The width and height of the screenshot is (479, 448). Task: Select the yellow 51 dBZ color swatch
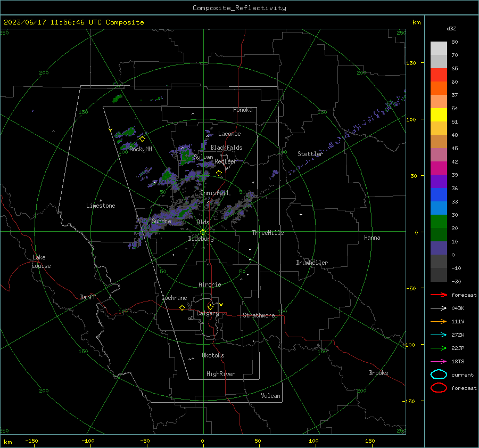[439, 115]
